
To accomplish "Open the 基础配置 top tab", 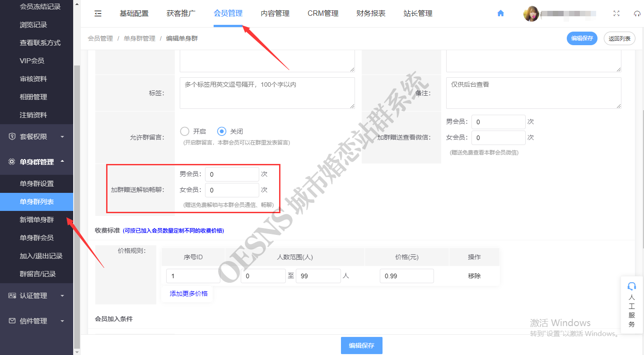I will point(134,14).
